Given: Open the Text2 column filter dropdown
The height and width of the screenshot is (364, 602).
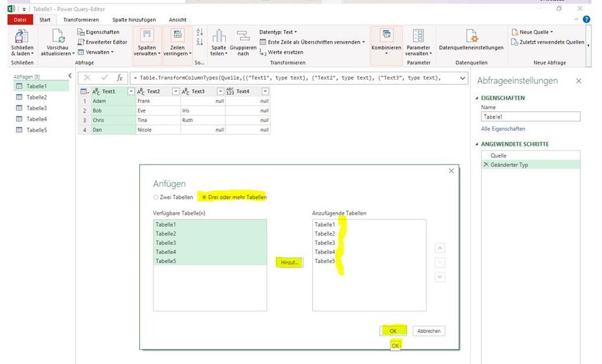Looking at the screenshot, I should [175, 92].
